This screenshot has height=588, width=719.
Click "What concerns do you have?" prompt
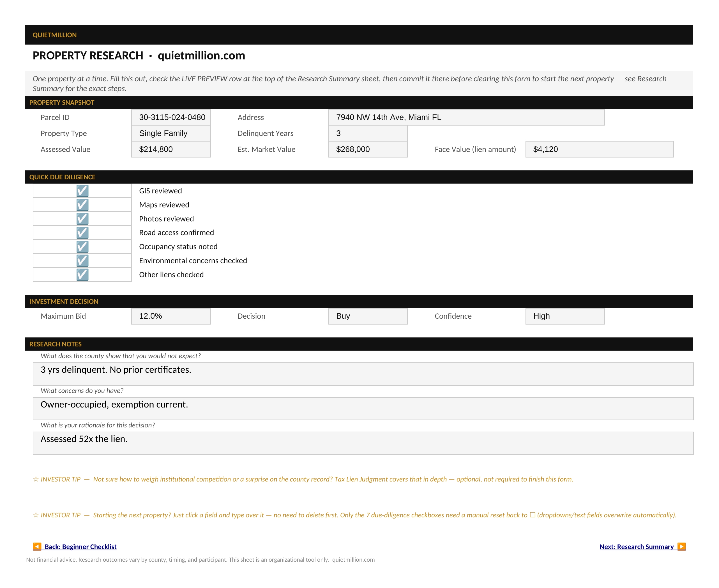82,390
